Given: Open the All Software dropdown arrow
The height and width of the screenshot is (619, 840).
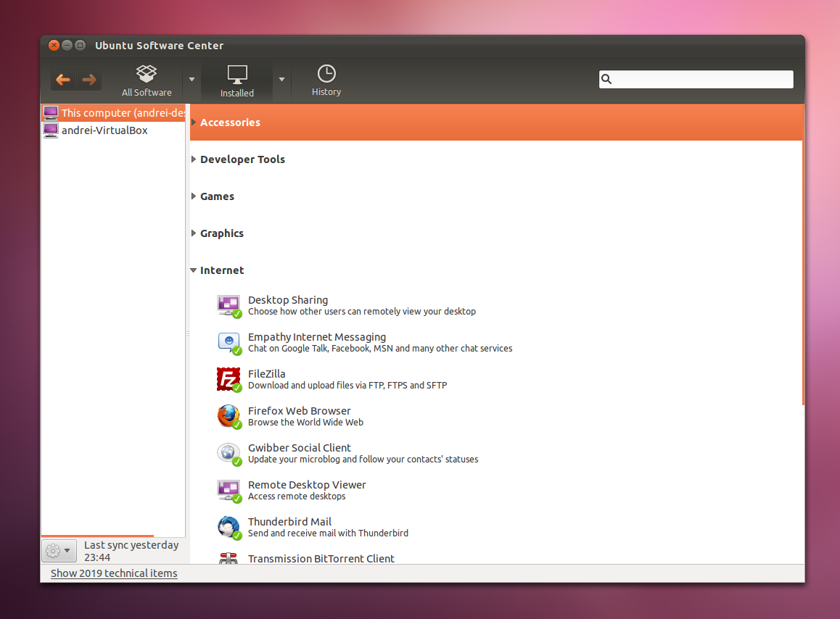Looking at the screenshot, I should pyautogui.click(x=192, y=79).
